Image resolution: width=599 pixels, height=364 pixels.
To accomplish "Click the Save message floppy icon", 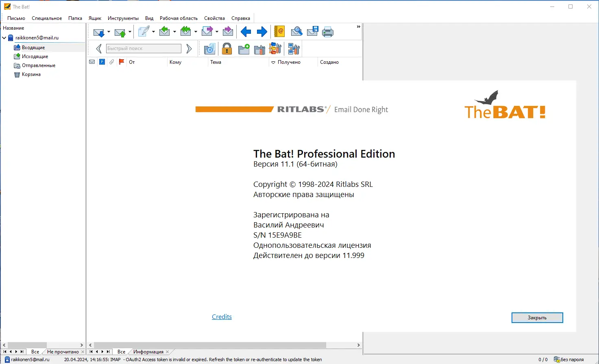I will click(x=312, y=31).
